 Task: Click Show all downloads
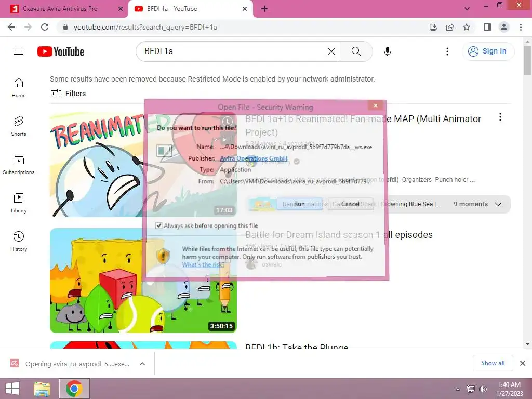tap(493, 363)
